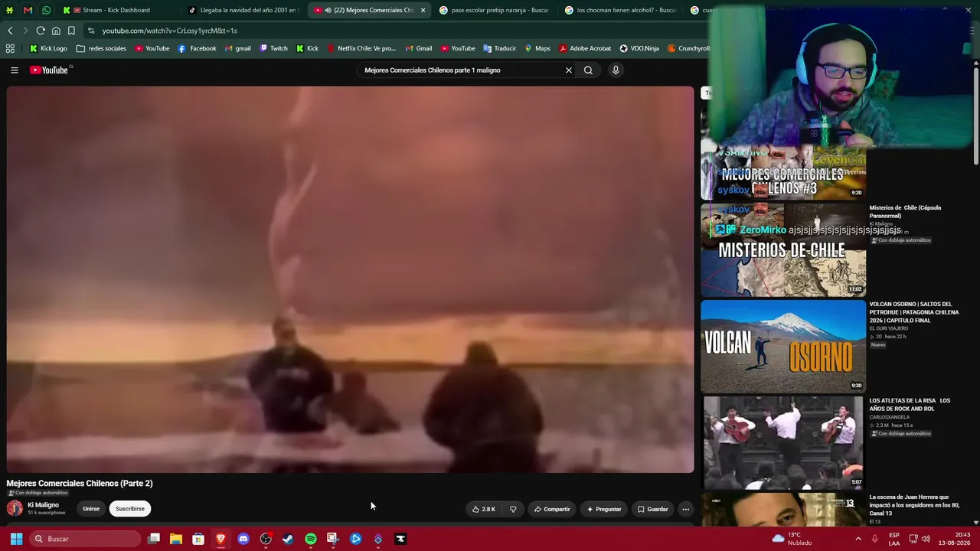This screenshot has width=980, height=551.
Task: Open the browser apps grid icon
Action: [10, 48]
